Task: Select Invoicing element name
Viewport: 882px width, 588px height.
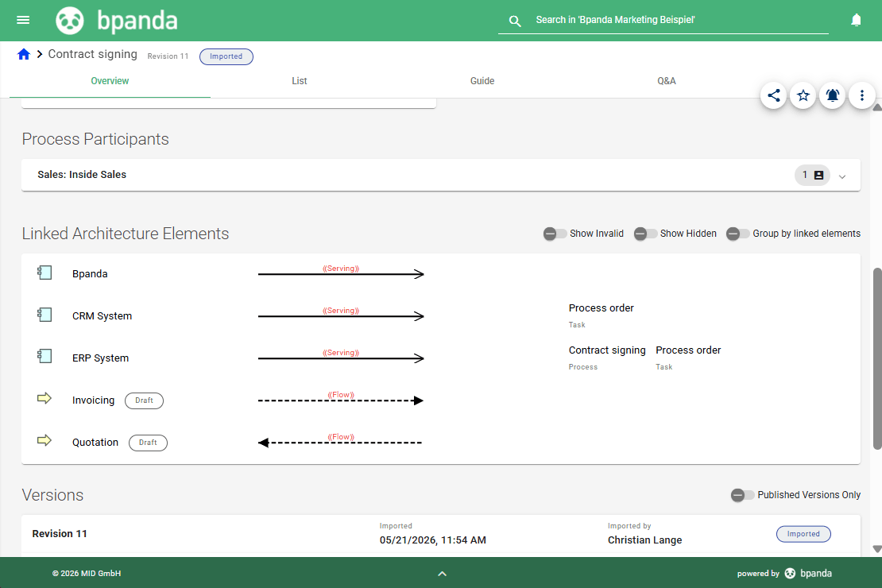Action: click(x=93, y=400)
